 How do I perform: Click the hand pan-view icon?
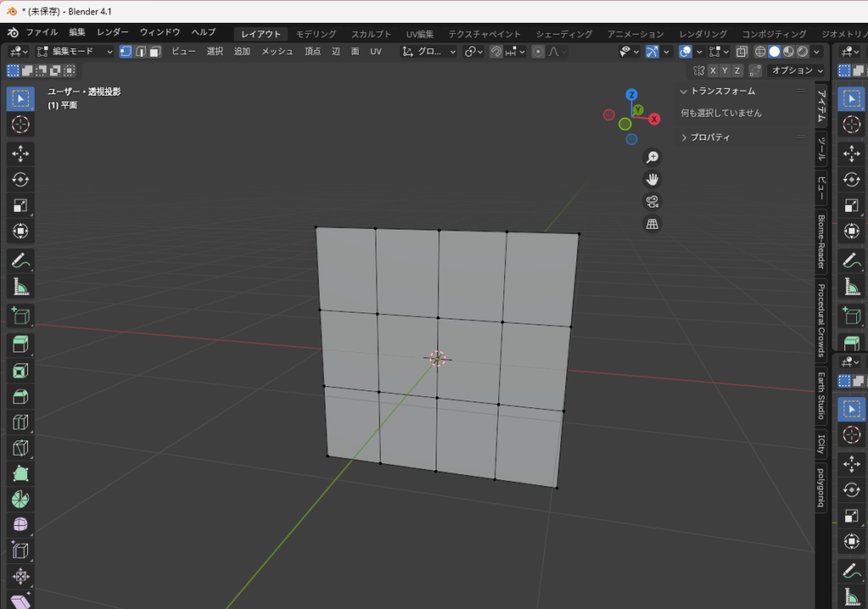[x=652, y=180]
